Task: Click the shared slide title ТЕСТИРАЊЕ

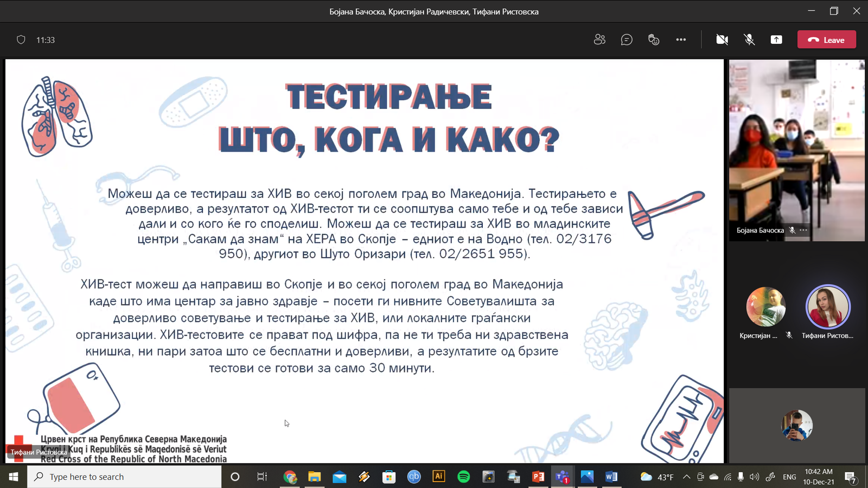Action: pyautogui.click(x=389, y=97)
